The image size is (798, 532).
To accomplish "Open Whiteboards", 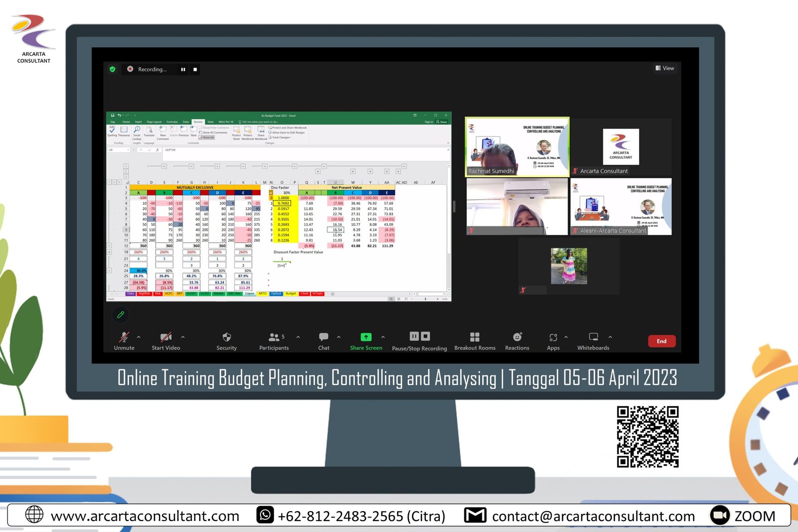I will click(x=594, y=337).
